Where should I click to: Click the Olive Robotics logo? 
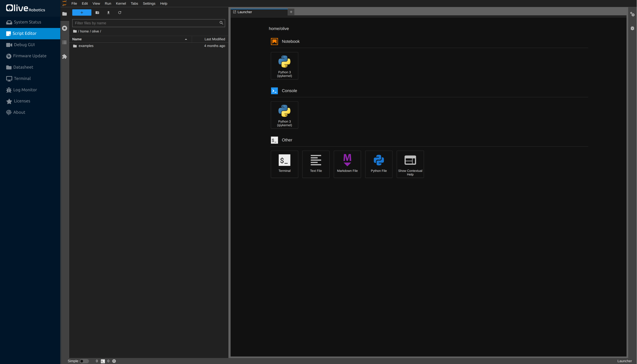[25, 8]
